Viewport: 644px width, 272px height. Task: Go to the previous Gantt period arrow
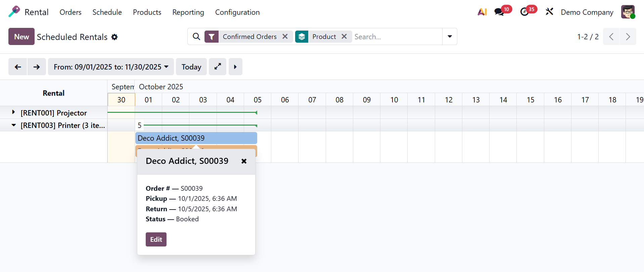tap(18, 67)
